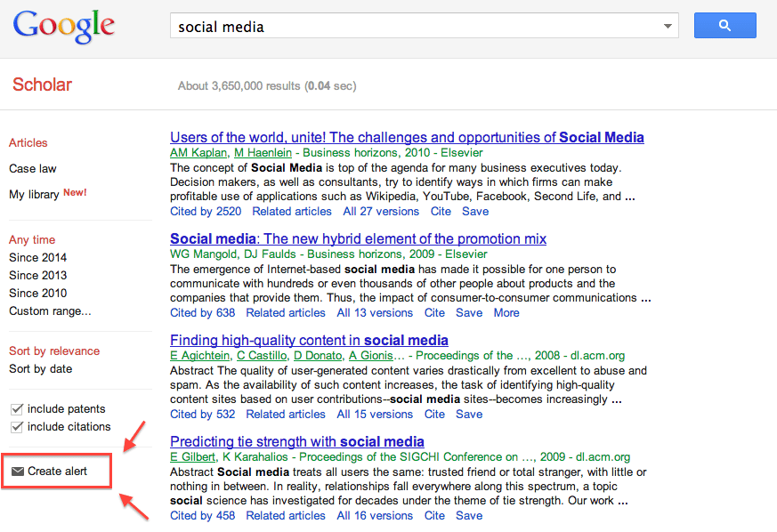Open My library

(34, 194)
